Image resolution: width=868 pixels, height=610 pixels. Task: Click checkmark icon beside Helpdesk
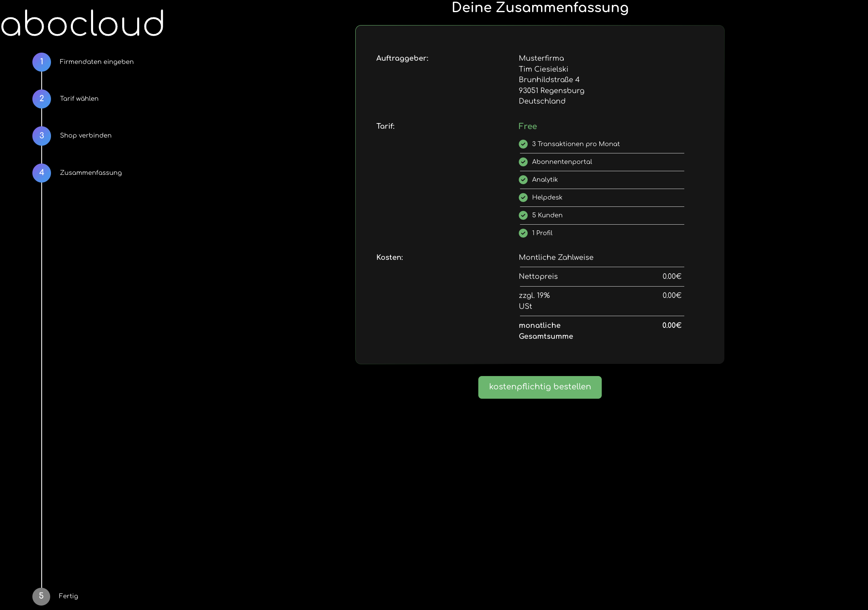tap(523, 198)
